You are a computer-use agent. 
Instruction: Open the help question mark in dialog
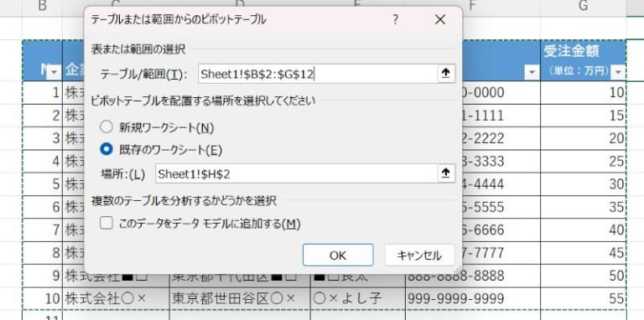(395, 20)
